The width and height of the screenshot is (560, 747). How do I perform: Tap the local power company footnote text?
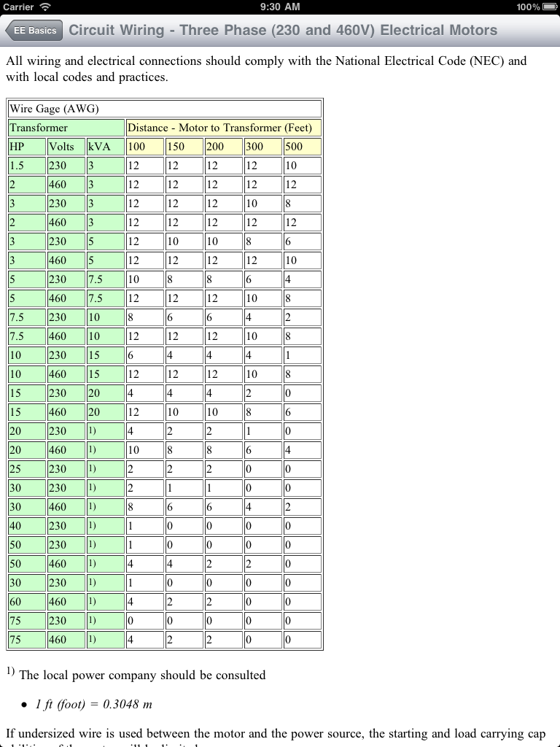click(x=142, y=676)
